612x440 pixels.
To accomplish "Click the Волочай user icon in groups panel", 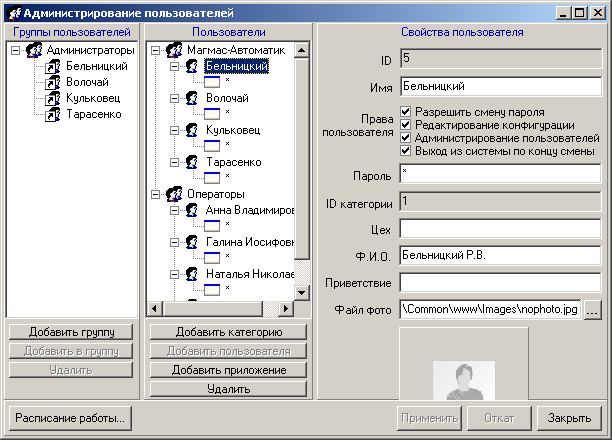I will tap(55, 82).
